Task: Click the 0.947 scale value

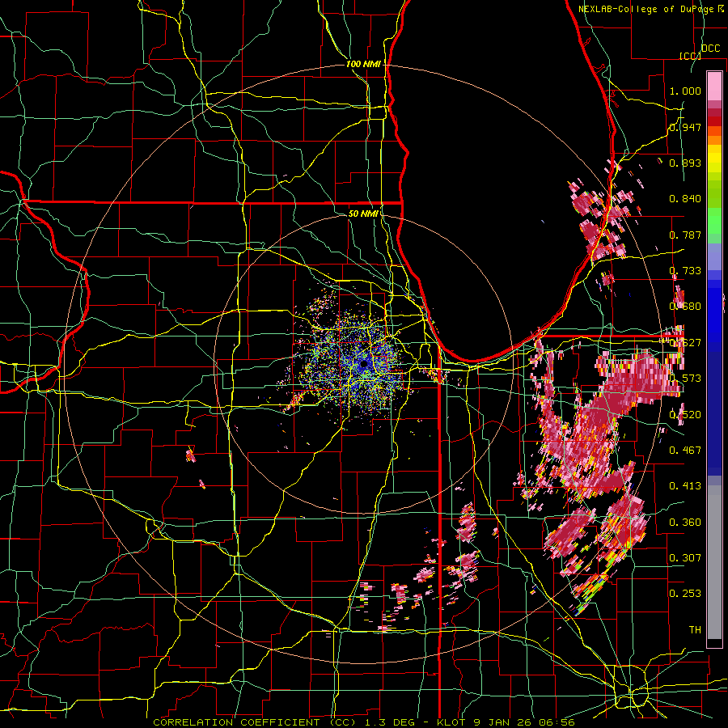Action: point(685,127)
